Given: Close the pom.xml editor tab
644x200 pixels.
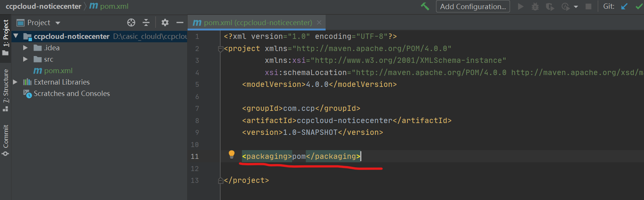Looking at the screenshot, I should click(x=319, y=22).
